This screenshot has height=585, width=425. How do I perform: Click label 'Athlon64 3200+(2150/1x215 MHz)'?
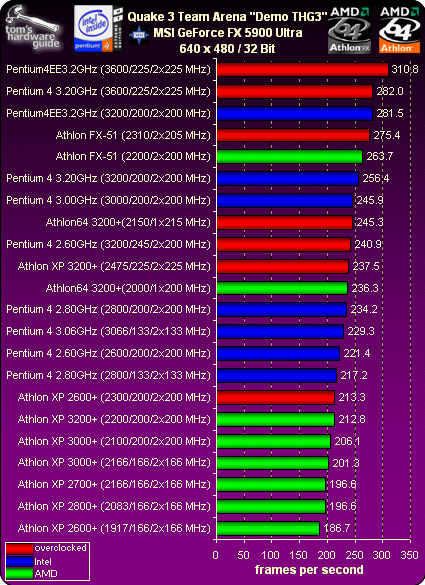128,223
